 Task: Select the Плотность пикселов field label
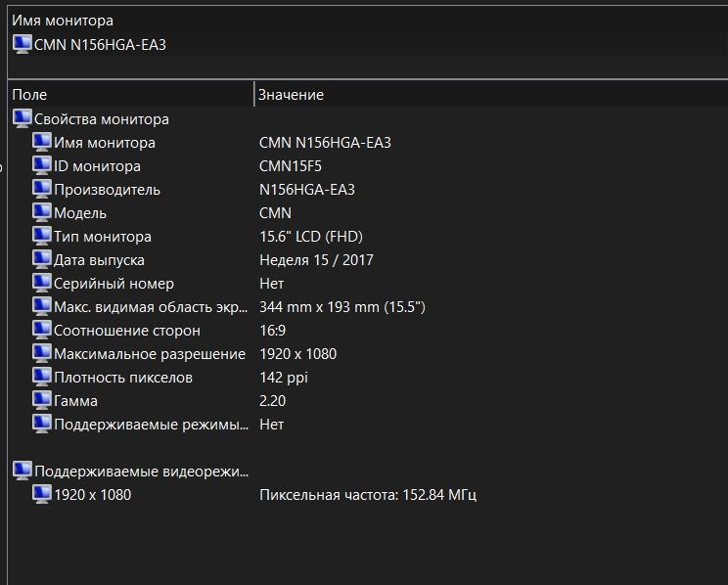[123, 378]
